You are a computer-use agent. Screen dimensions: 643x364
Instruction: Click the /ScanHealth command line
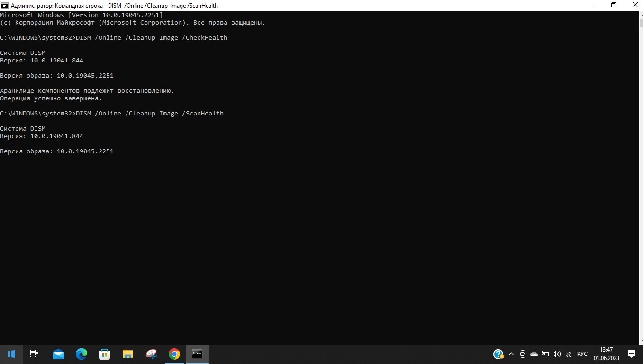[x=112, y=114]
